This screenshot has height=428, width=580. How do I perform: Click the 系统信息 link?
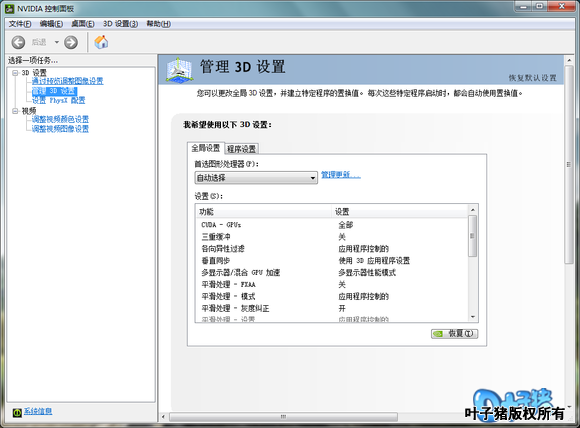(38, 411)
